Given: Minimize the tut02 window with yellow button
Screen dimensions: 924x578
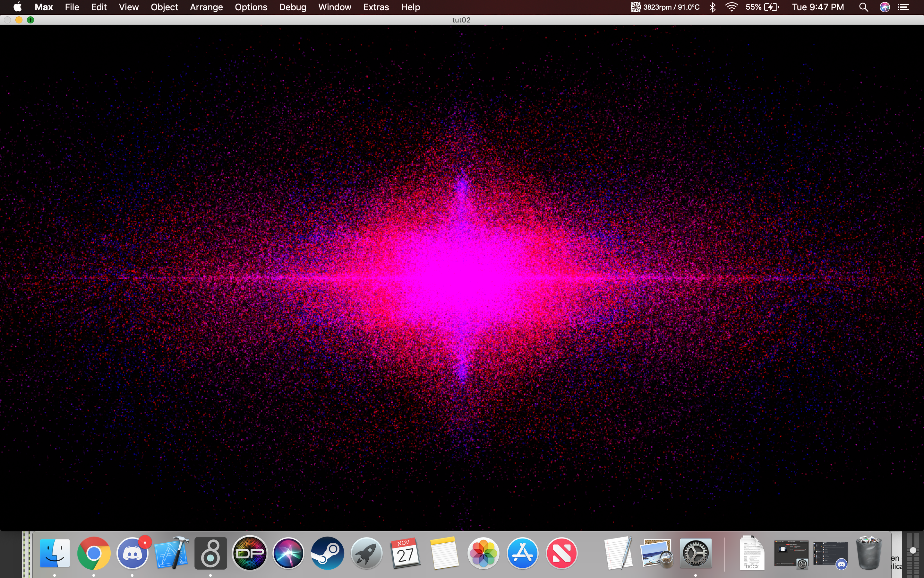Looking at the screenshot, I should [x=19, y=20].
